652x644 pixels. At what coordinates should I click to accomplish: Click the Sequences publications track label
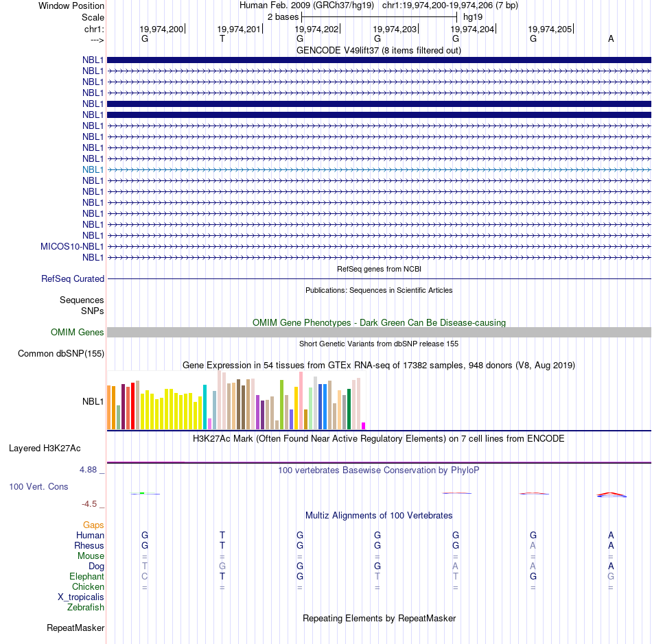click(x=82, y=300)
